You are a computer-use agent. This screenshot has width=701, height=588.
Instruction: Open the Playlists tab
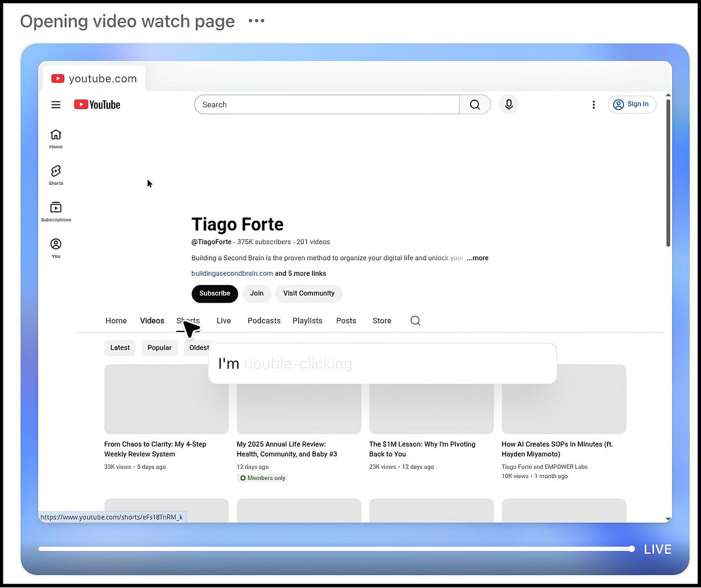tap(308, 320)
